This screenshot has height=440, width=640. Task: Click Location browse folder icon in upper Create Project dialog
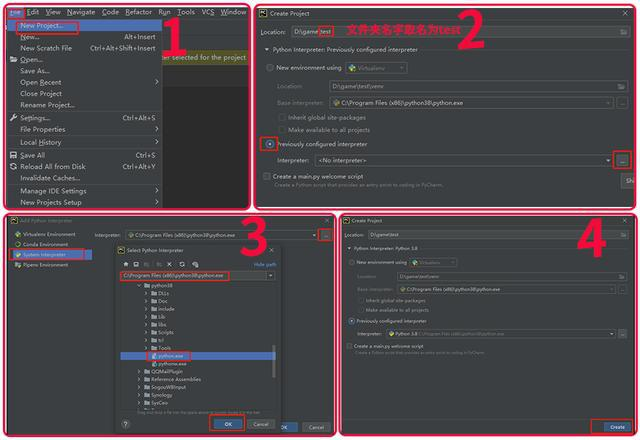(623, 32)
